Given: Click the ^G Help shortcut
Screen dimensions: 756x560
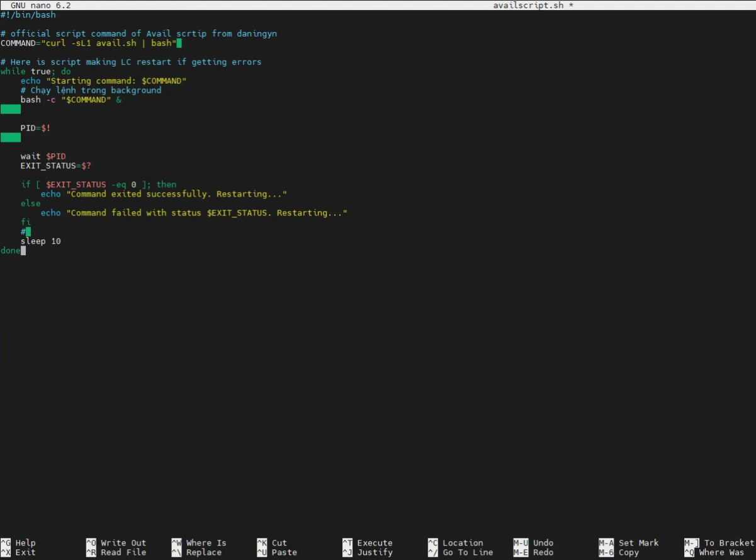Looking at the screenshot, I should [18, 543].
